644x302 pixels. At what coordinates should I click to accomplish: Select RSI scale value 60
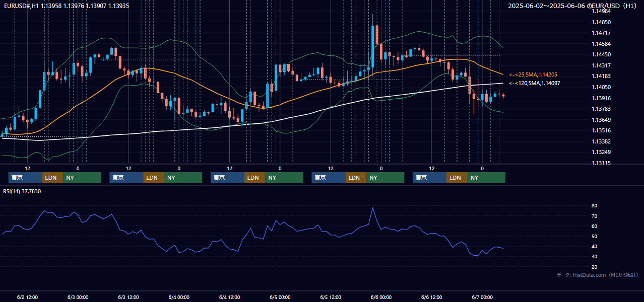(595, 226)
